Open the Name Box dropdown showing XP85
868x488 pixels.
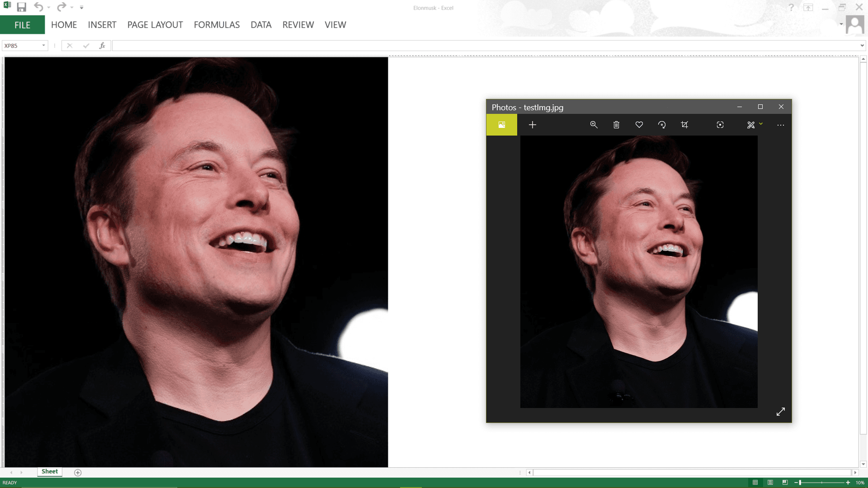(x=43, y=45)
